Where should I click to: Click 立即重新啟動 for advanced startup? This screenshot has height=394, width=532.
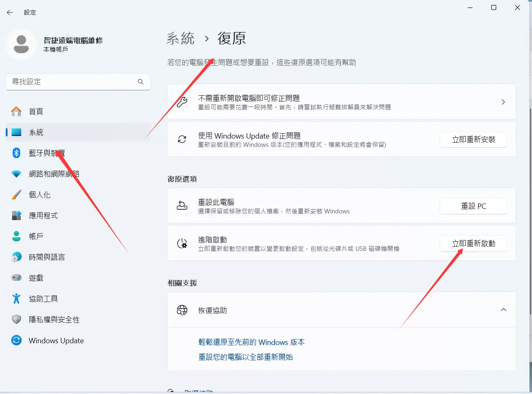tap(473, 243)
